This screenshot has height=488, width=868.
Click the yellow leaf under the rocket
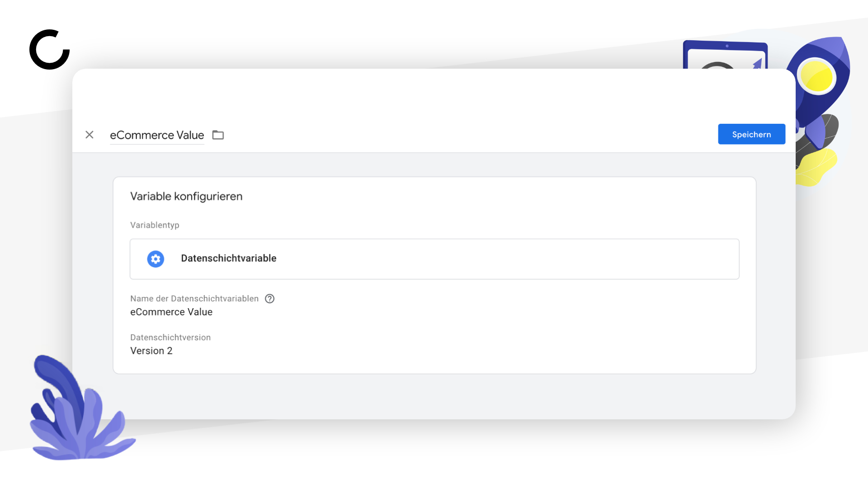click(816, 167)
